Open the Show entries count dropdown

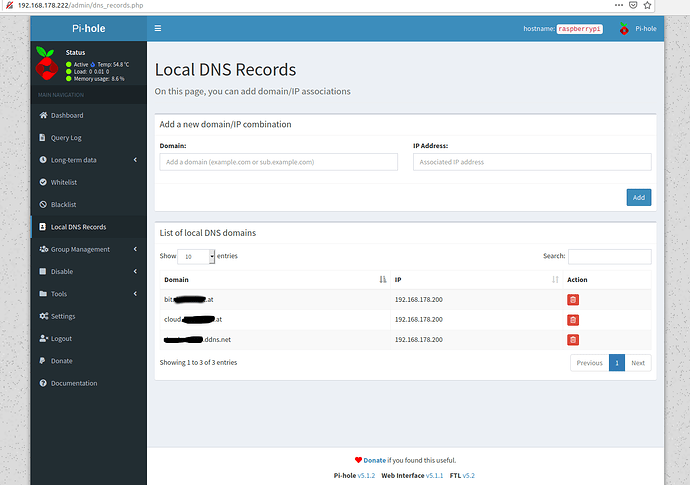pos(194,256)
